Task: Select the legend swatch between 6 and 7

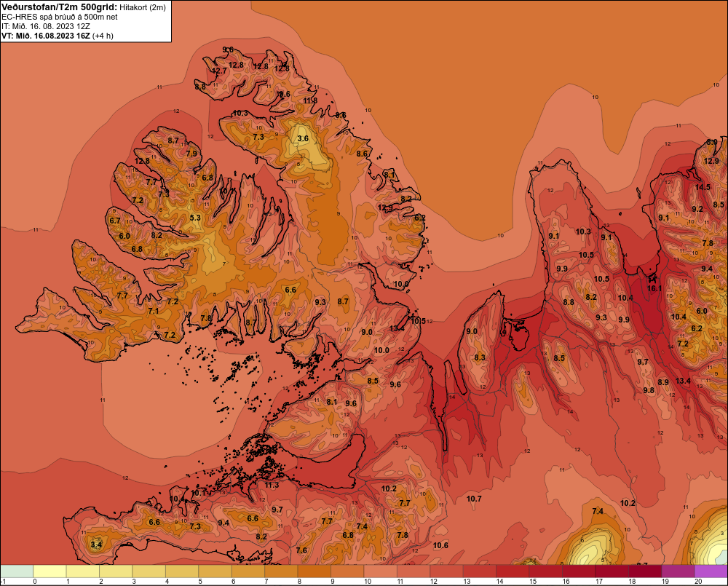Action: [248, 571]
